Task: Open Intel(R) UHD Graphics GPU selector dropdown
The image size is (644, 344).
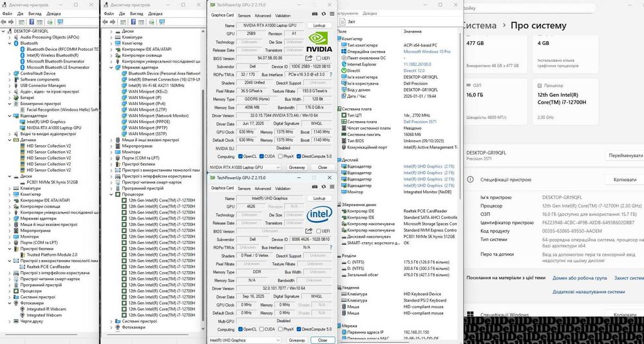Action: tap(245, 340)
